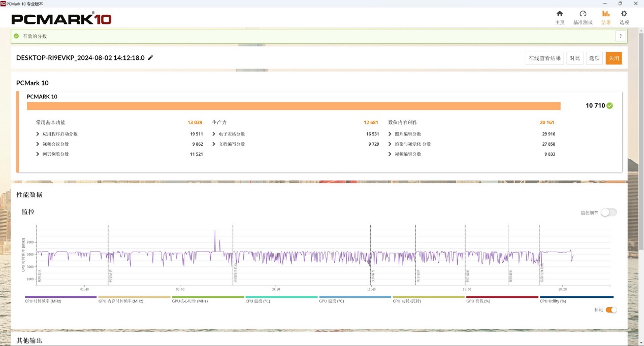
Task: Click the GPU load (GPU 负载) legend color
Action: pyautogui.click(x=502, y=297)
